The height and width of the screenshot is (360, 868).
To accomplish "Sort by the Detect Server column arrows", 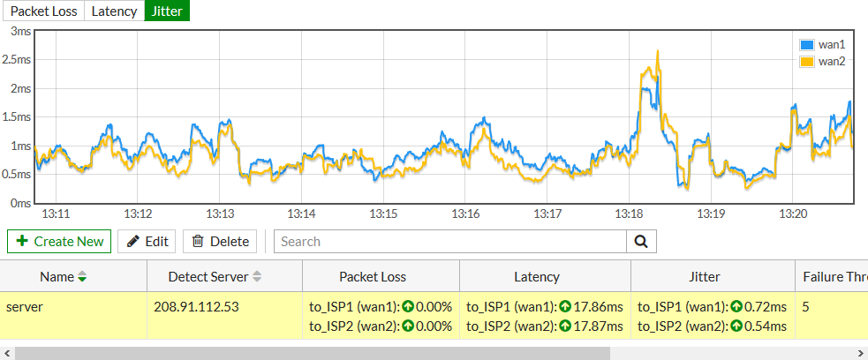I will 257,277.
